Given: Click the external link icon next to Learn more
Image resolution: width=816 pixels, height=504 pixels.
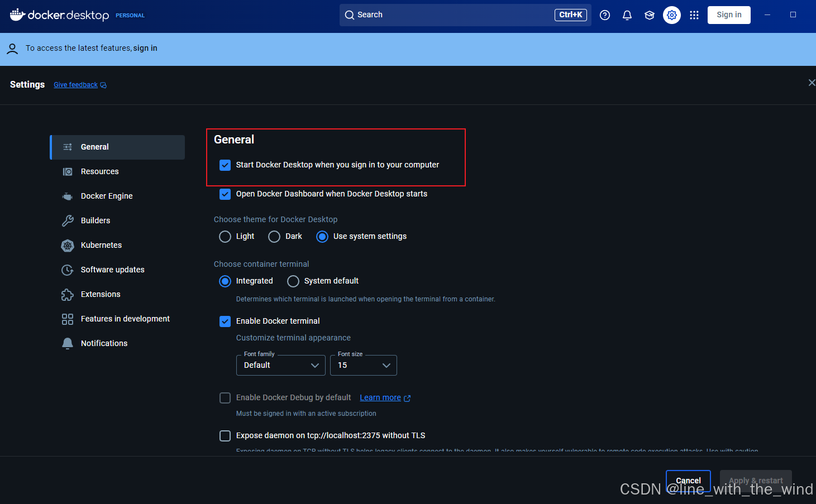Looking at the screenshot, I should pyautogui.click(x=407, y=399).
